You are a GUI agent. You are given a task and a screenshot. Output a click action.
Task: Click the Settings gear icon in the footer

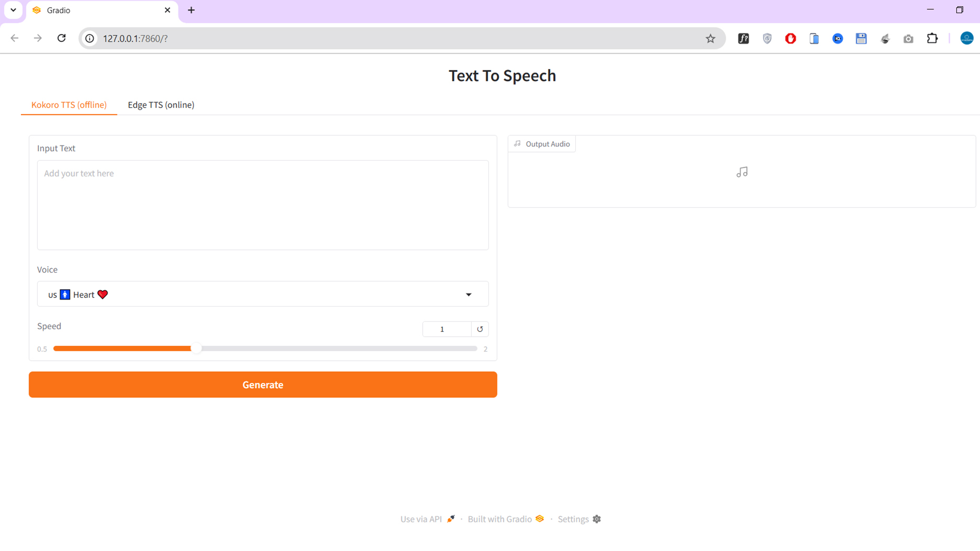597,519
